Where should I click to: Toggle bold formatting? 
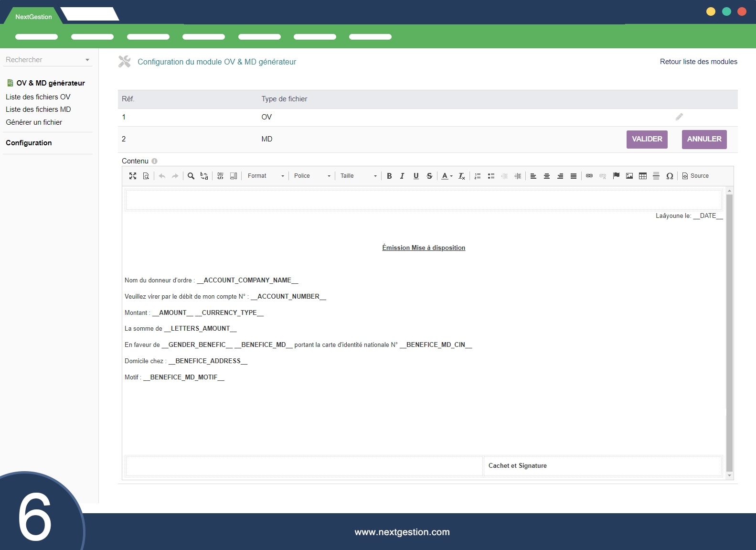coord(389,176)
